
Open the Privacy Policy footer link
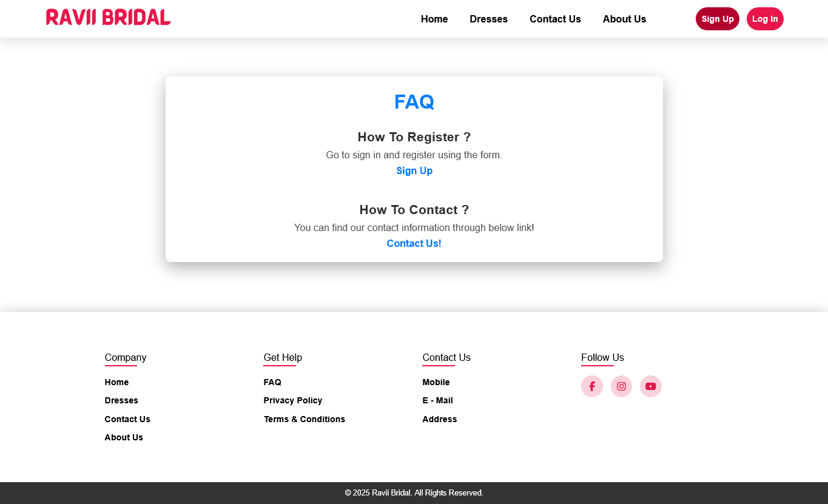click(293, 400)
